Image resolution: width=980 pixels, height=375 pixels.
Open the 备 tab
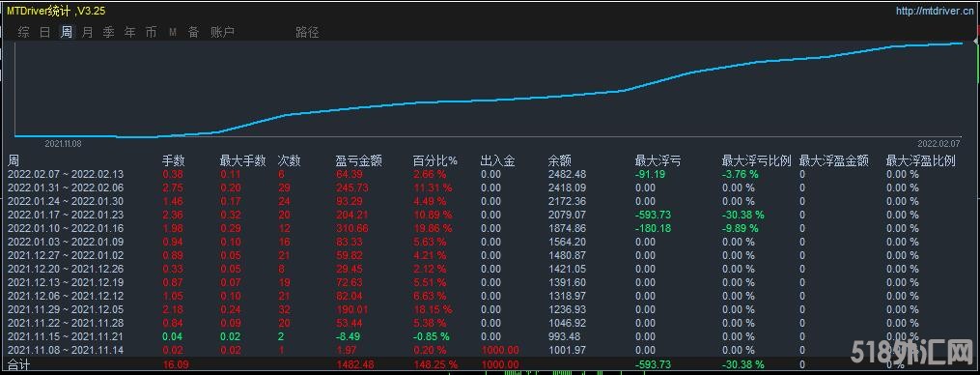coord(194,32)
